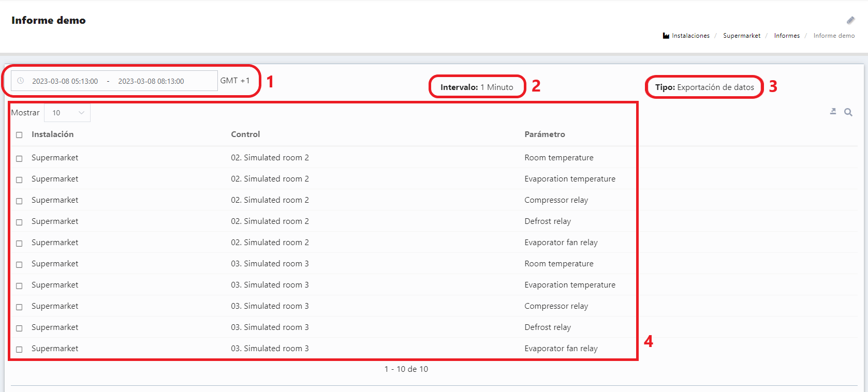
Task: Edit the start date 2023-03-08 05:13:00
Action: 65,81
